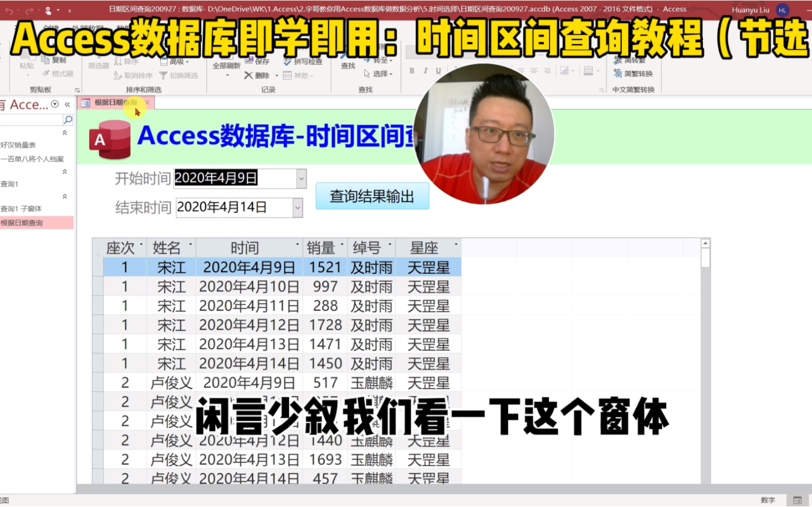Click the Toggle Filter (切换筛选) funnel icon
The height and width of the screenshot is (507, 812).
(163, 75)
